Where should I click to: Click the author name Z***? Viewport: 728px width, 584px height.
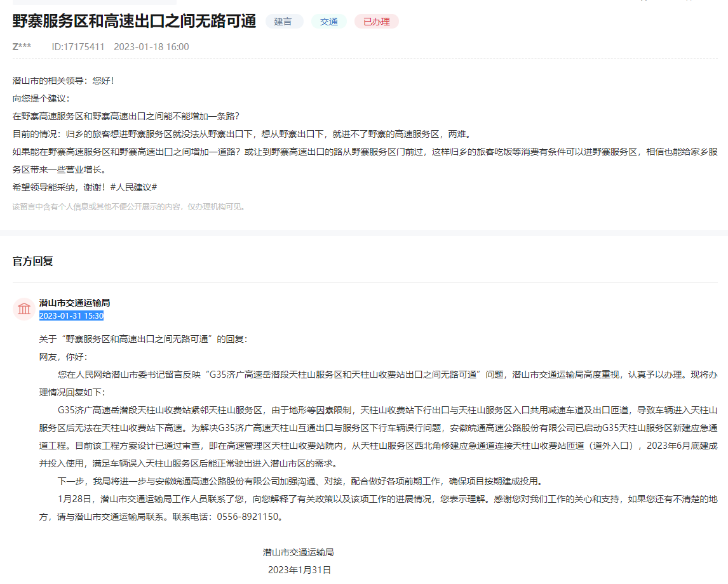tap(22, 47)
